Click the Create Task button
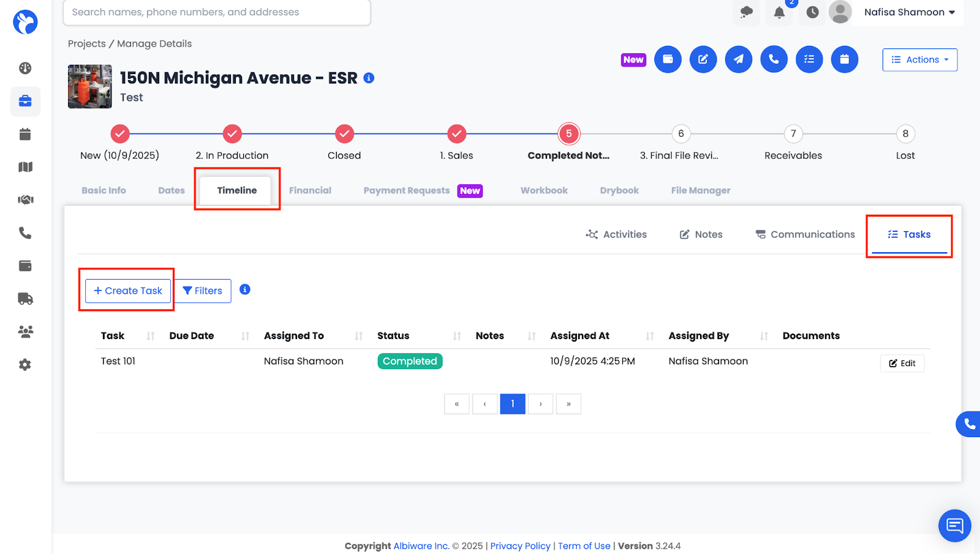Screen dimensions: 980x554 pos(128,291)
